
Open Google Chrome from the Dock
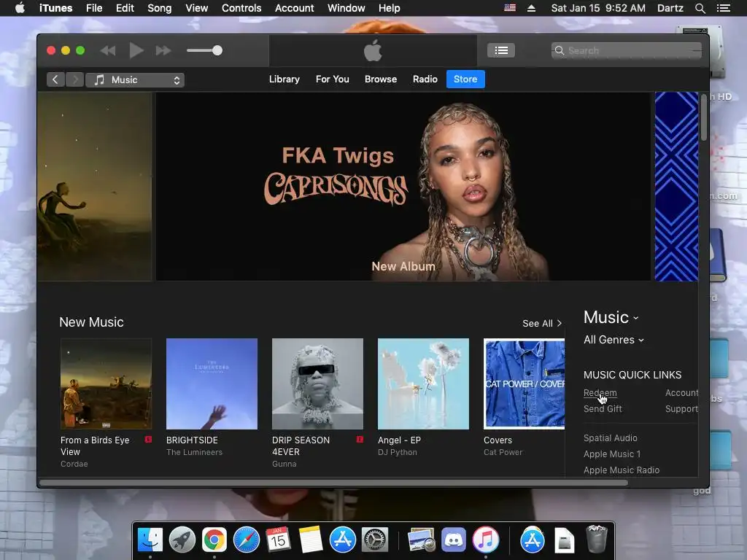point(214,540)
